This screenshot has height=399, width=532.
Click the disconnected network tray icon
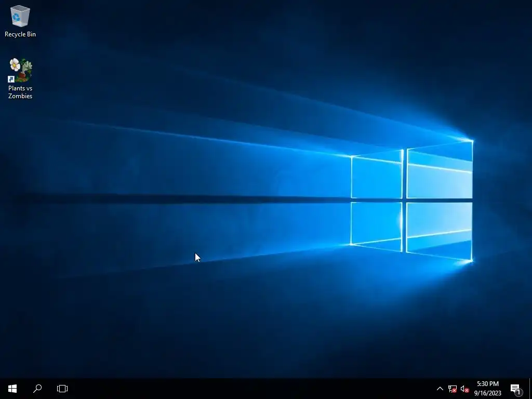pyautogui.click(x=453, y=389)
